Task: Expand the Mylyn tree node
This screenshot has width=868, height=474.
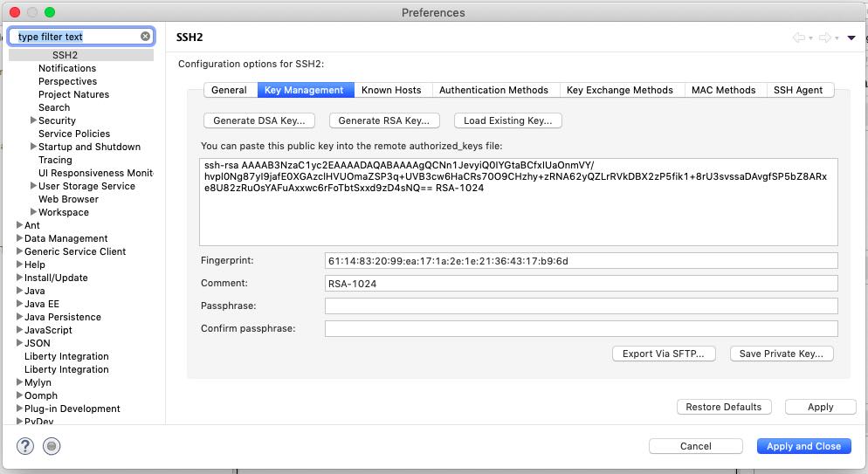Action: pos(19,382)
